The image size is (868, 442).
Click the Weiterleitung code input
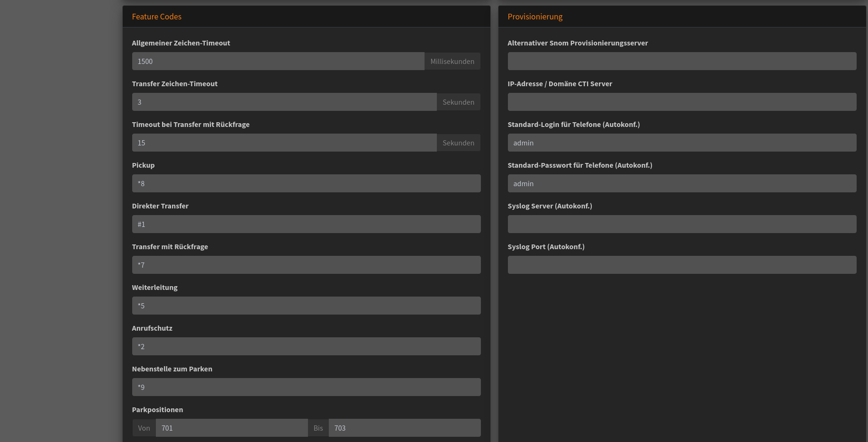point(306,306)
